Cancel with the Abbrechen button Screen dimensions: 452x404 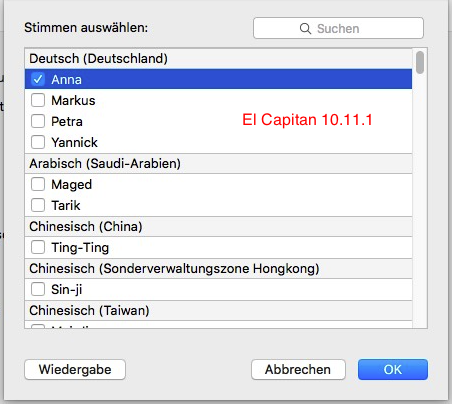click(x=298, y=369)
